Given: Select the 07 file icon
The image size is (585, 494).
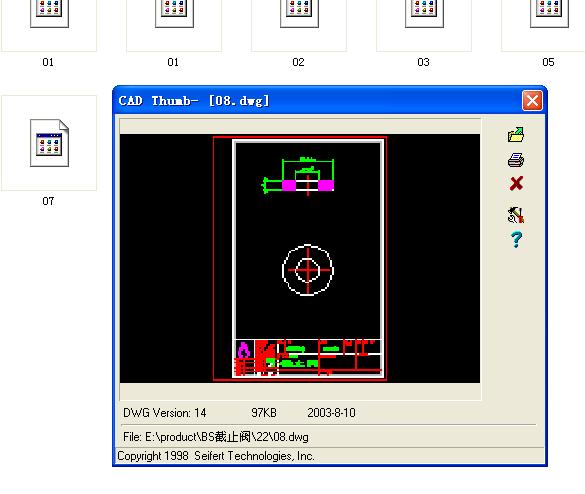Looking at the screenshot, I should pyautogui.click(x=49, y=143).
